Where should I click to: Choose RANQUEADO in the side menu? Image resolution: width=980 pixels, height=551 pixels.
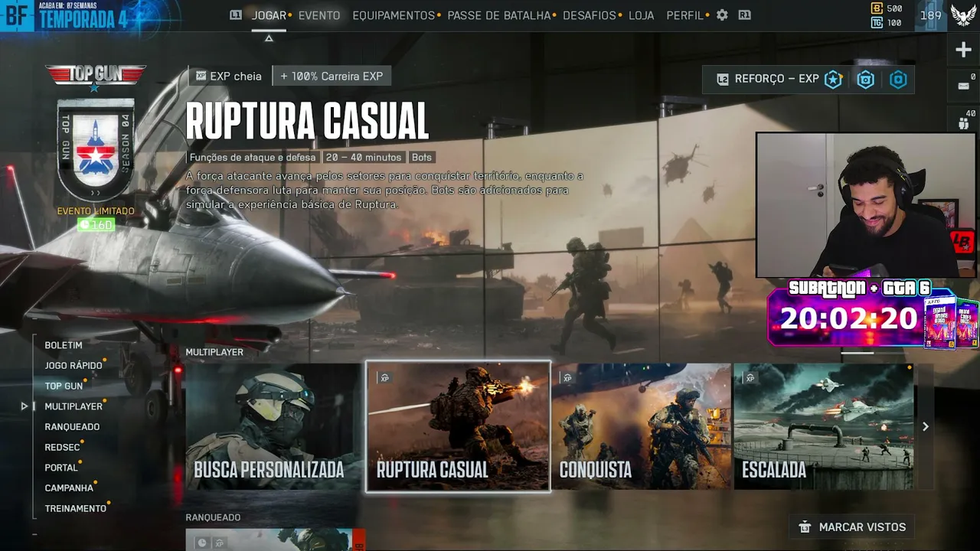point(72,427)
